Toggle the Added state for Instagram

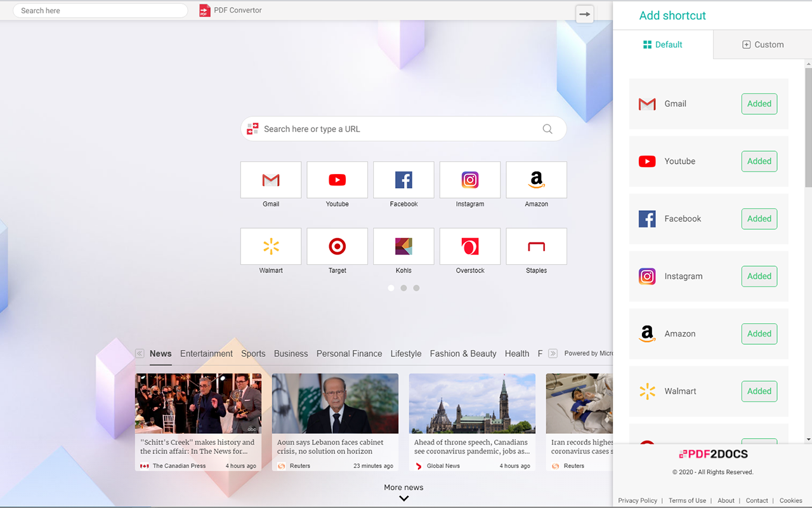[x=759, y=276]
